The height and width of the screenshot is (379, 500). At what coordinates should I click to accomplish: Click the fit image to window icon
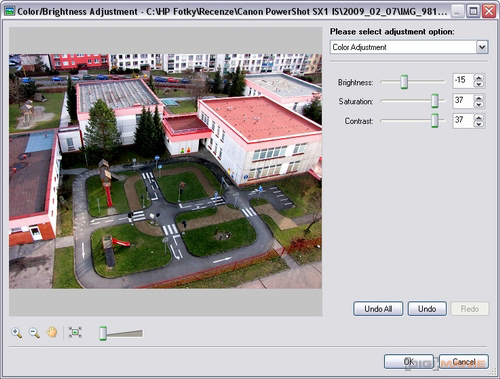[x=75, y=332]
